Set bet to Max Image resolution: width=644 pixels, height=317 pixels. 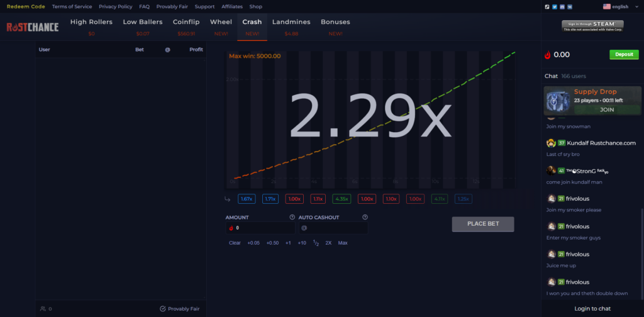(x=343, y=243)
